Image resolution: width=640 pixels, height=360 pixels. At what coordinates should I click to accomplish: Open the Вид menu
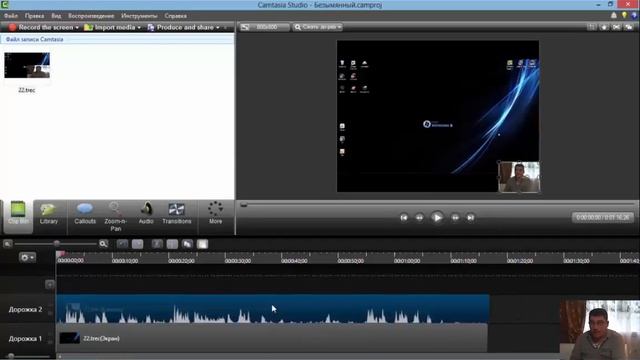[x=56, y=16]
